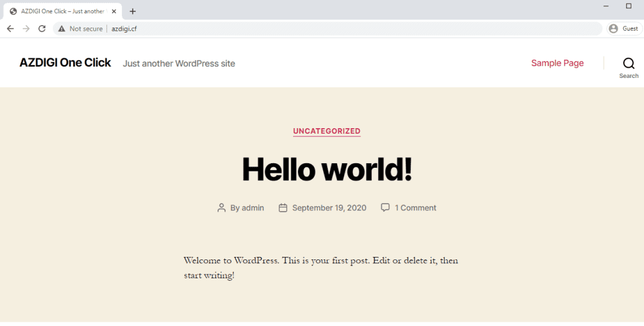
Task: Click the Not secure warning icon
Action: click(61, 29)
